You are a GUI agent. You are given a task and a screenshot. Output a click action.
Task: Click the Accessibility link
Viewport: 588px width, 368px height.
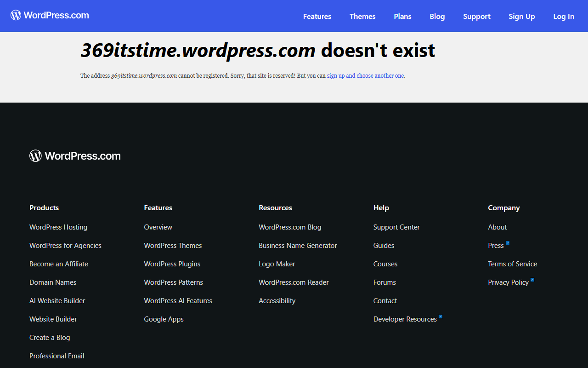pyautogui.click(x=277, y=301)
